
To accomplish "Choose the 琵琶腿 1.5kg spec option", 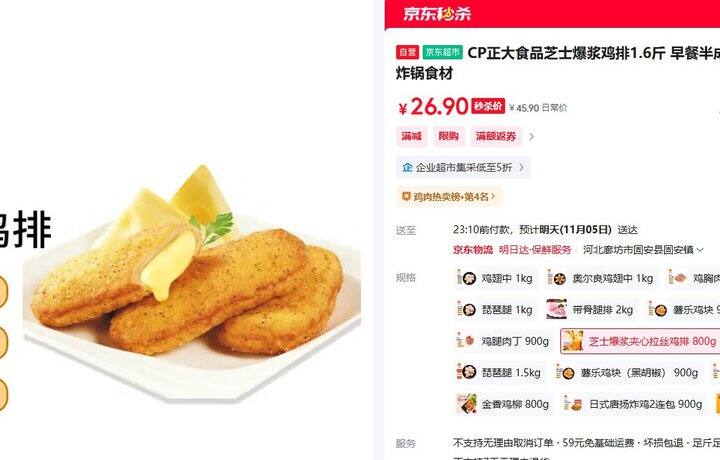I will tap(499, 372).
